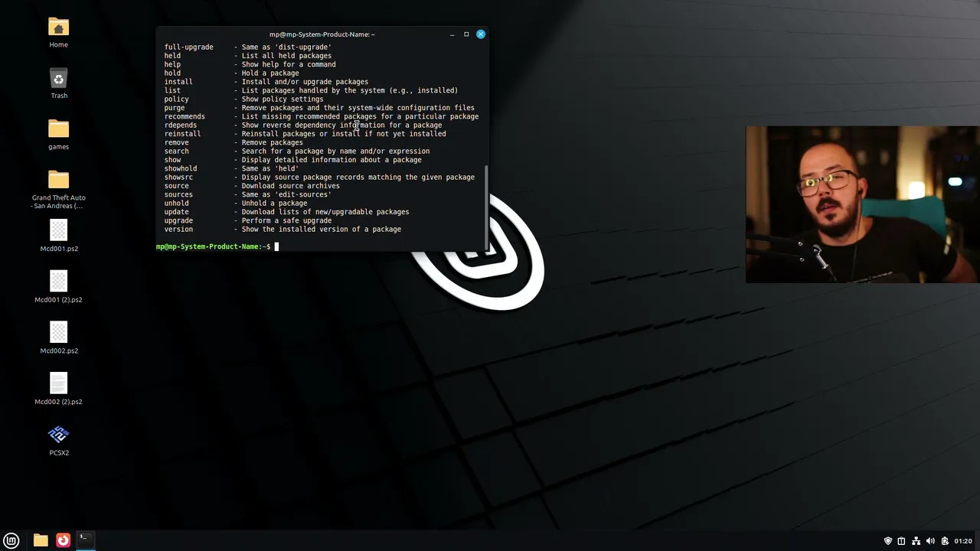Click the 'held' command text
Image resolution: width=980 pixels, height=551 pixels.
click(x=173, y=56)
